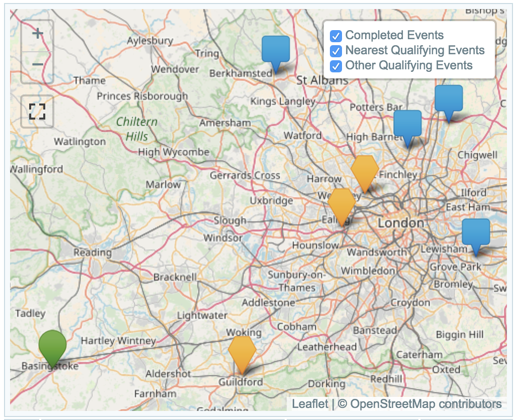The image size is (516, 420).
Task: Hide Other Qualifying Events markers
Action: pos(336,66)
